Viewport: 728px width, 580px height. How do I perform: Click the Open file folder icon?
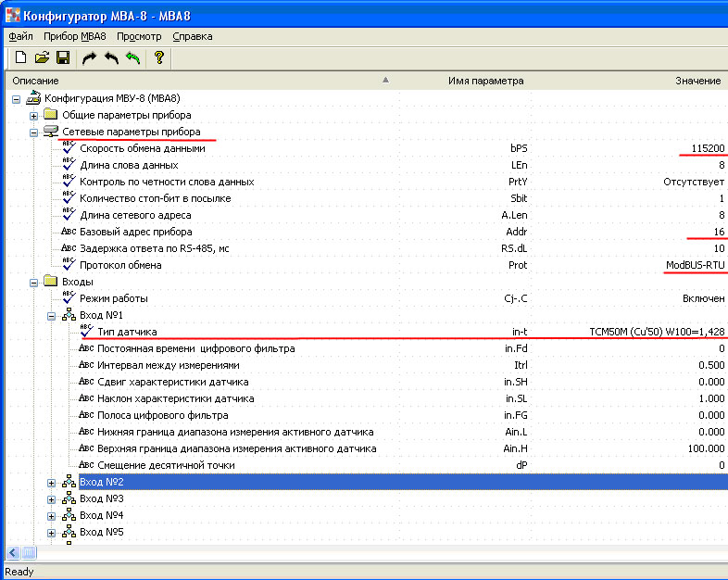click(42, 58)
